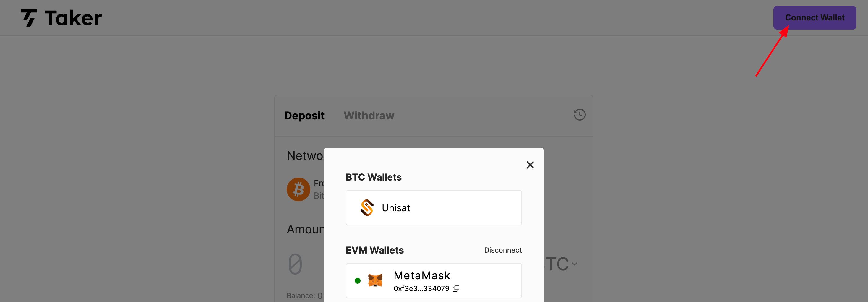Select the MetaMask wallet entry

tap(434, 281)
